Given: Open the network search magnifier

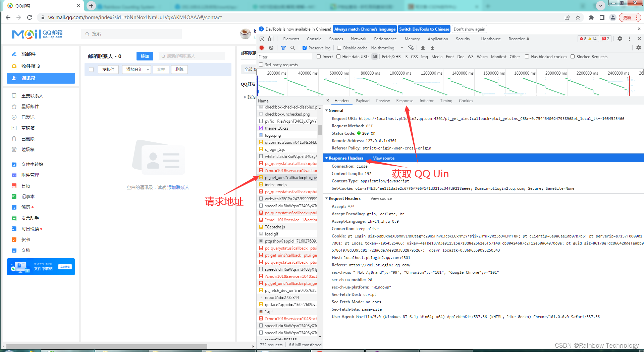Looking at the screenshot, I should click(x=292, y=48).
